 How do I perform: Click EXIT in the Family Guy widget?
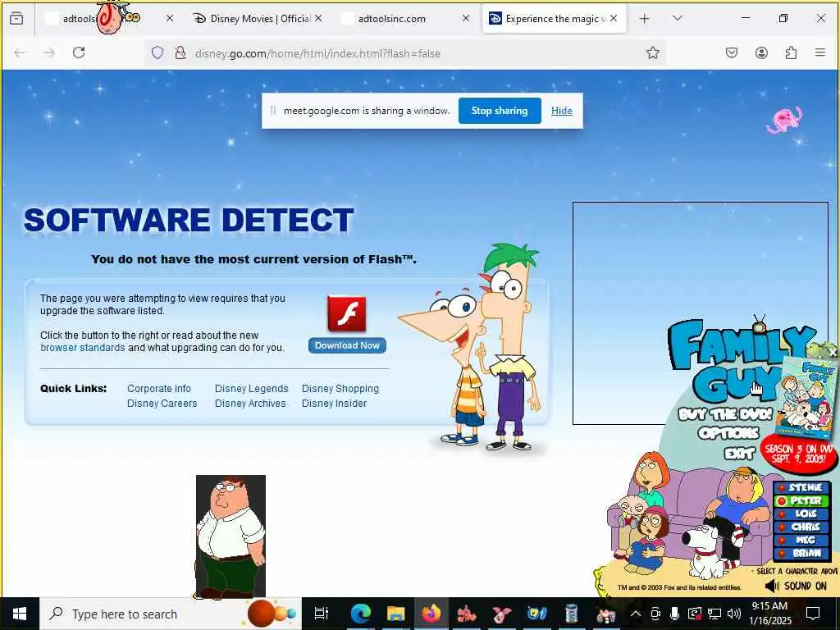pos(739,454)
